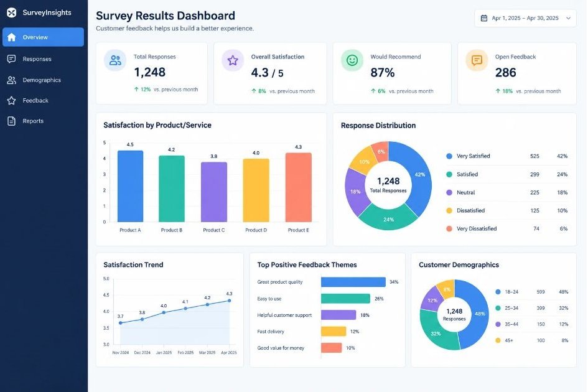Click the Mar 2025 trend point labeled 4.2
Screen dimensions: 588x392
coord(207,305)
